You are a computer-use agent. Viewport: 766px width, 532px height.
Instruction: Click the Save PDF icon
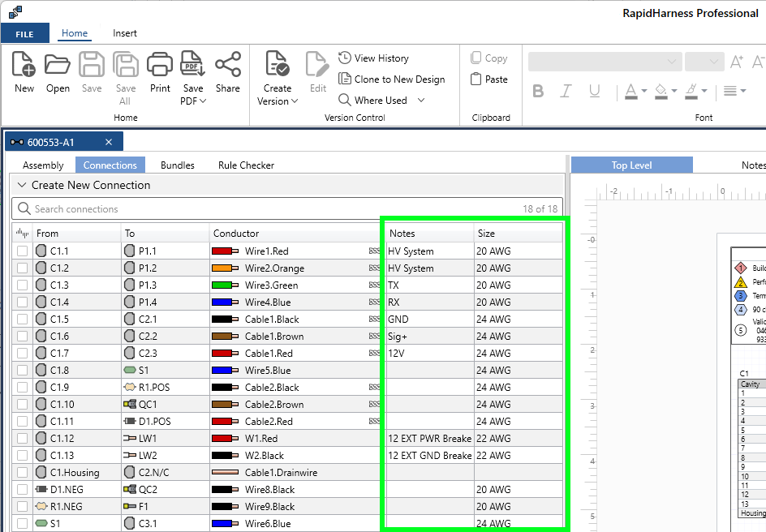[x=193, y=64]
